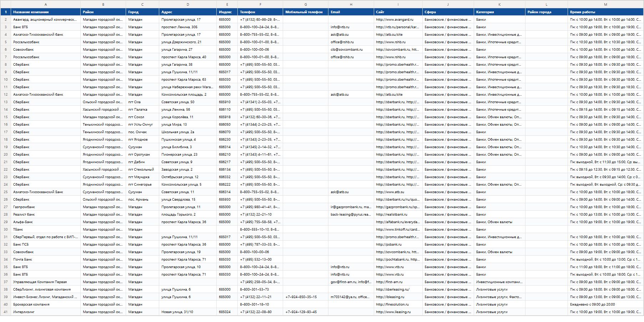
Task: Click 'СберЛизинг, лизинговая компания' cell
Action: [x=46, y=289]
